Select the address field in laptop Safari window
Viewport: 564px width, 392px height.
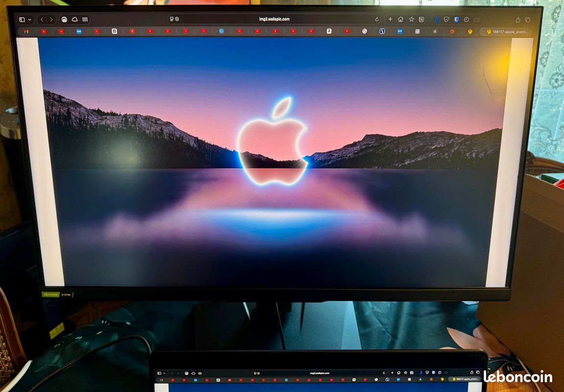[x=320, y=373]
